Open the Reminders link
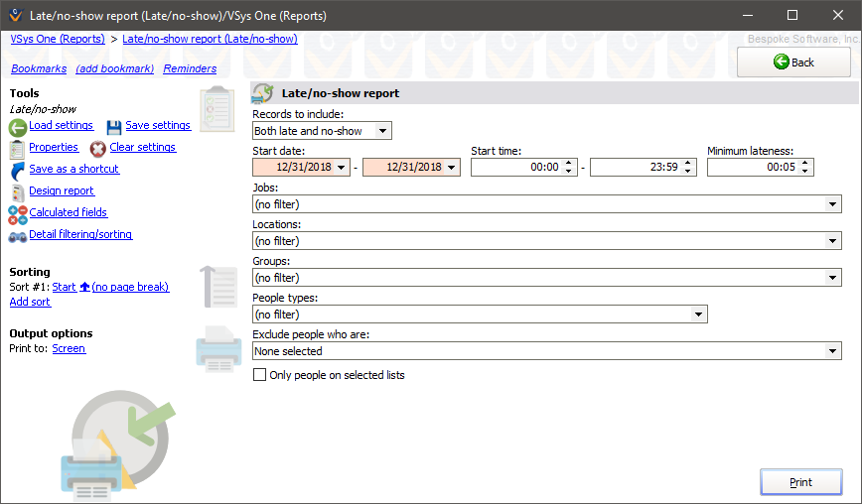 (x=190, y=68)
